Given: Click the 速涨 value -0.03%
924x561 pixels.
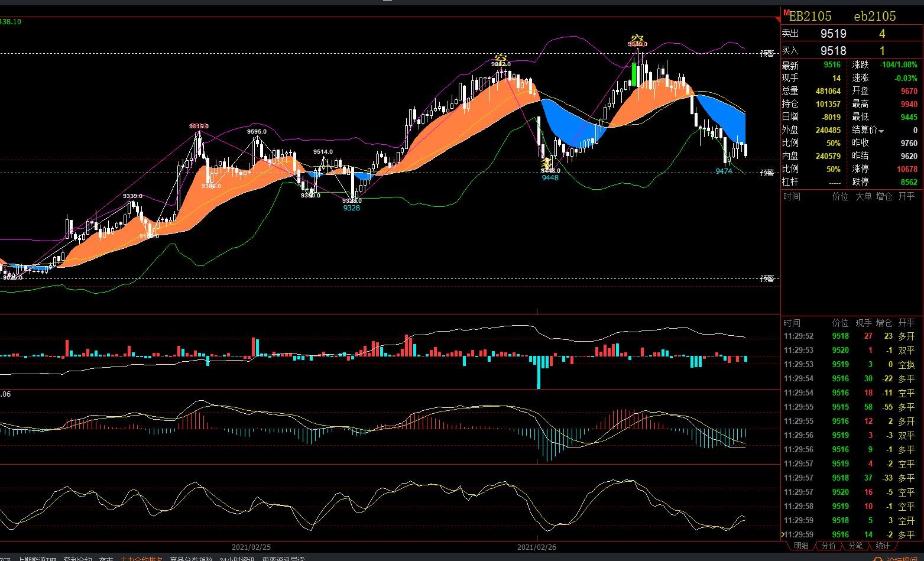Looking at the screenshot, I should 906,78.
